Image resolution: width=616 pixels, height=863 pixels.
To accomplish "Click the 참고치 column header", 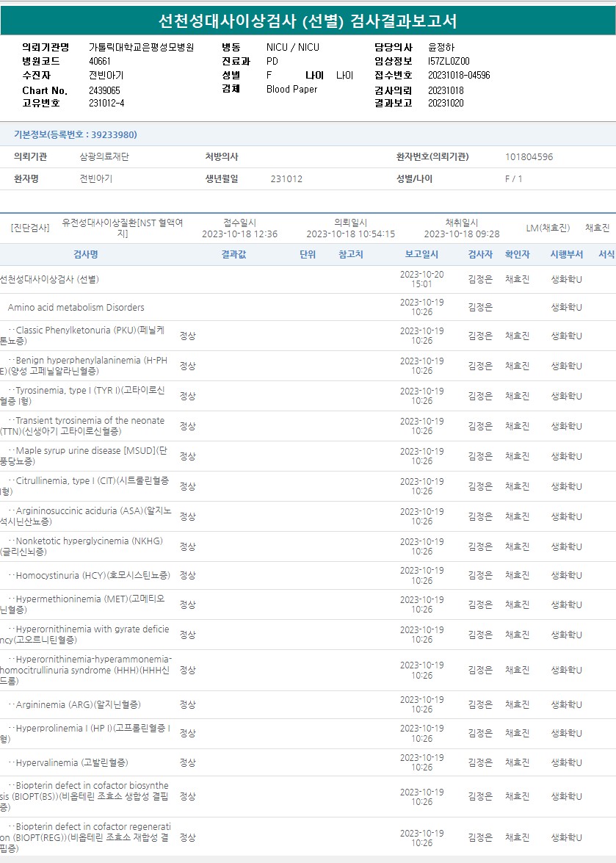I will 350,254.
